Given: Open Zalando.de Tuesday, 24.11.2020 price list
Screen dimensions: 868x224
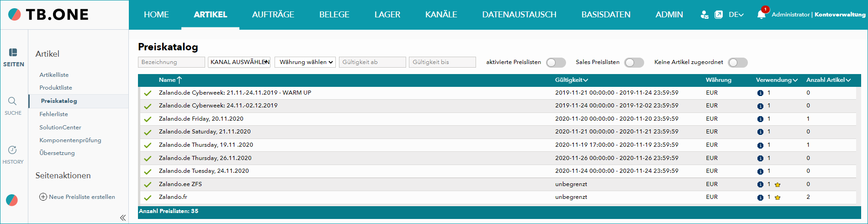Looking at the screenshot, I should (204, 171).
